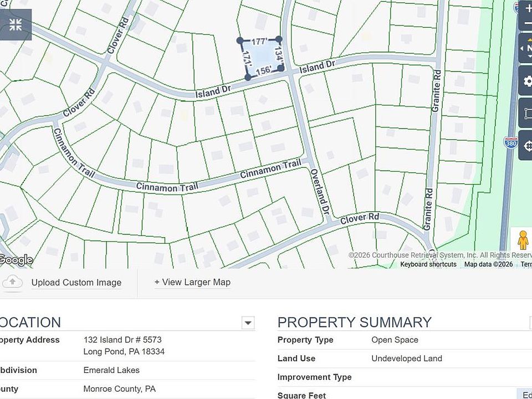The height and width of the screenshot is (399, 532).
Task: Click the Overland Dr street label
Action: [x=320, y=191]
